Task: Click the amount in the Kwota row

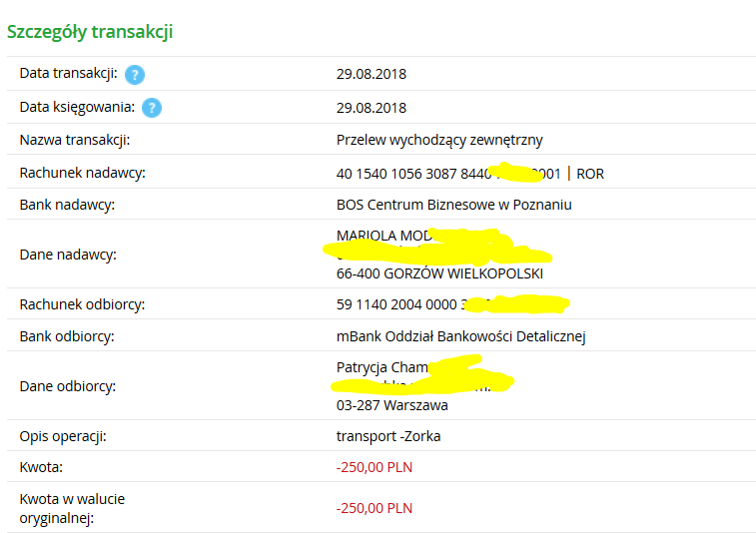Action: pyautogui.click(x=375, y=466)
